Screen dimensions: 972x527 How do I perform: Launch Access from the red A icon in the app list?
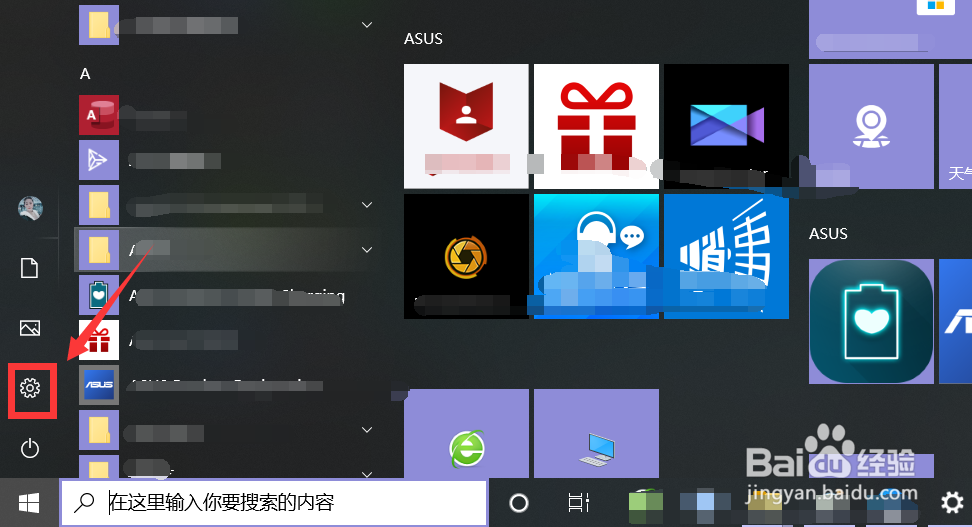(99, 115)
